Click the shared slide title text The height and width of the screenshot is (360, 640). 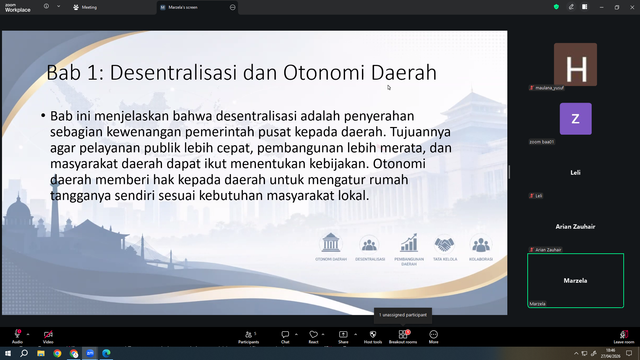(241, 73)
